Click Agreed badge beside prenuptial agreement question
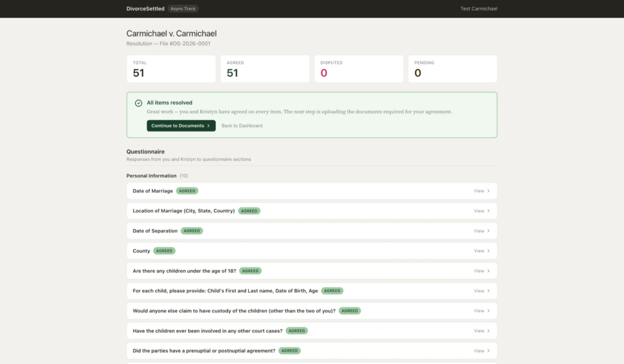The image size is (624, 364). click(x=289, y=351)
